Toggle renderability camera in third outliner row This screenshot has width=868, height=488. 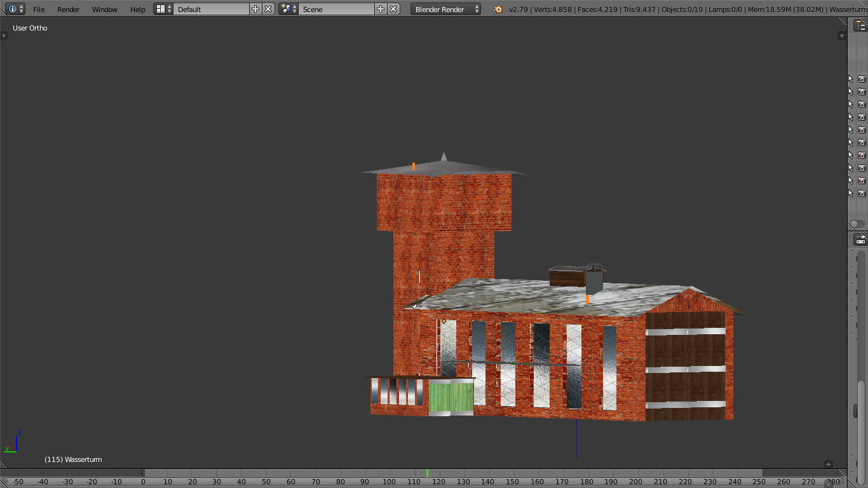tap(862, 104)
